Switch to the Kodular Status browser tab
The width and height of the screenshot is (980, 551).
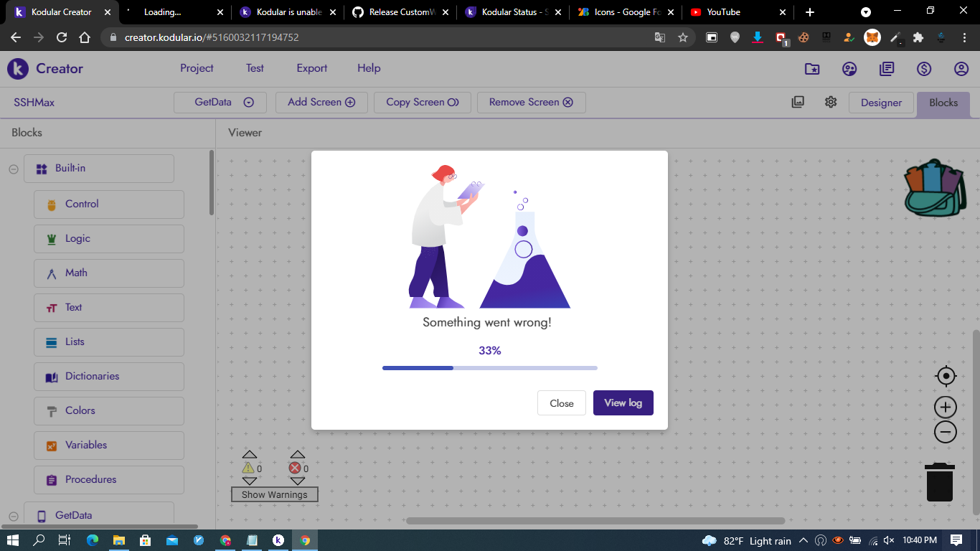(x=513, y=12)
